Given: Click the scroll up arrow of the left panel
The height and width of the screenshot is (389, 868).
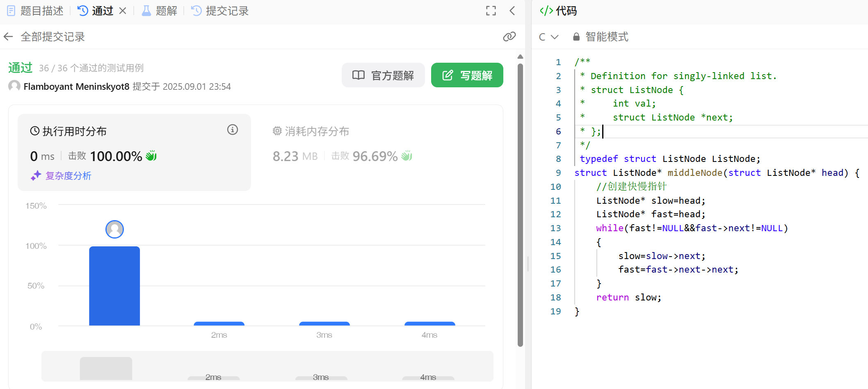Looking at the screenshot, I should (520, 57).
